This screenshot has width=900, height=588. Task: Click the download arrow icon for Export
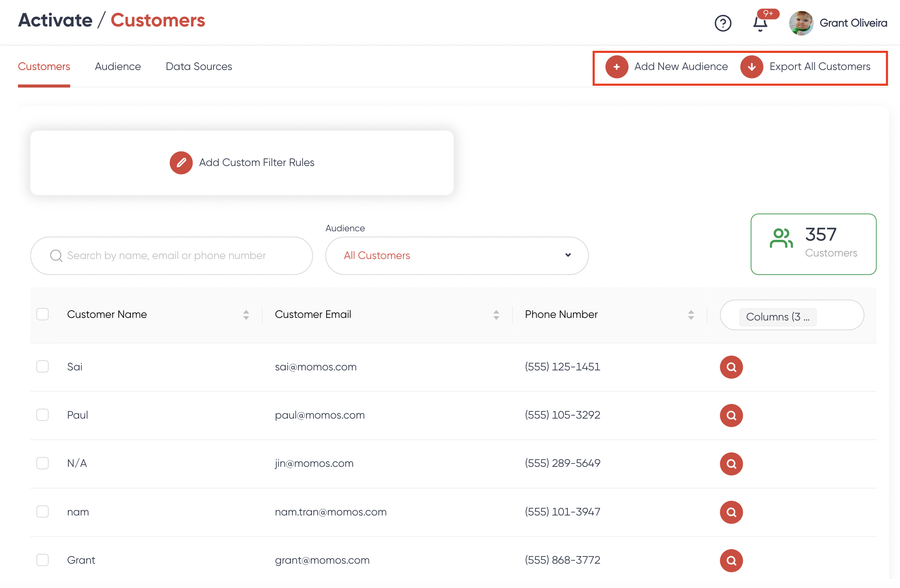click(x=751, y=67)
